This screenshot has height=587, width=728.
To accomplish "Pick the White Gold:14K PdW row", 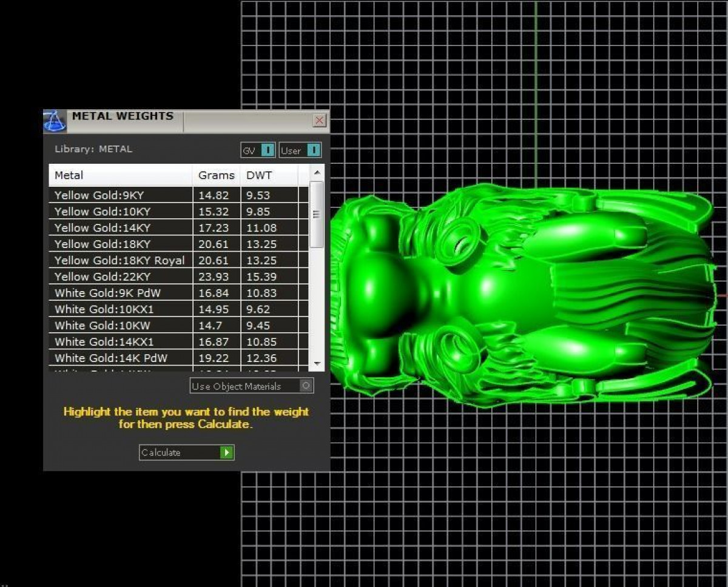I will (x=120, y=358).
